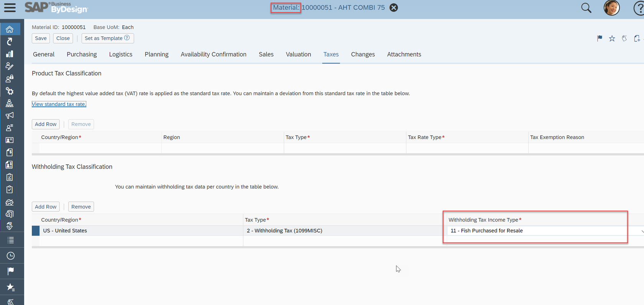Close the Material 10000051 tab
This screenshot has height=305, width=644.
[394, 8]
